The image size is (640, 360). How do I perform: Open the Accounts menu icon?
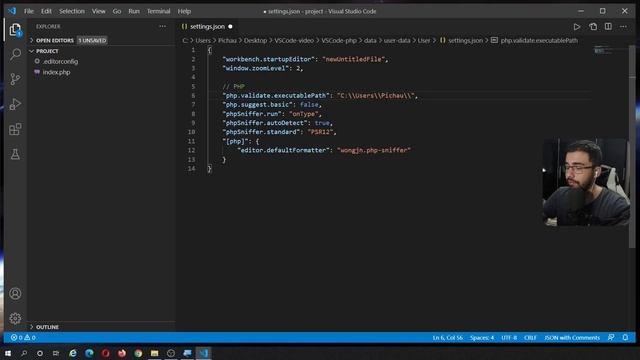pyautogui.click(x=15, y=293)
